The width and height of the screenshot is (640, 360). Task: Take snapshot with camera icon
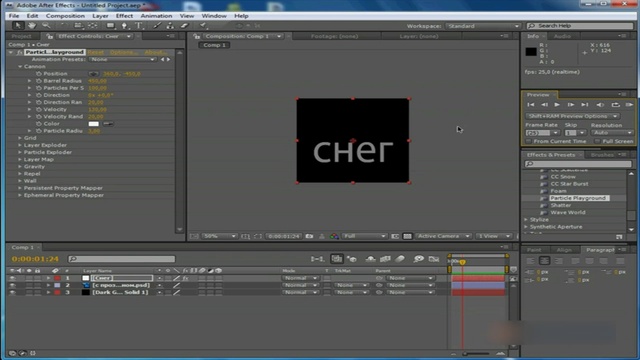(309, 236)
